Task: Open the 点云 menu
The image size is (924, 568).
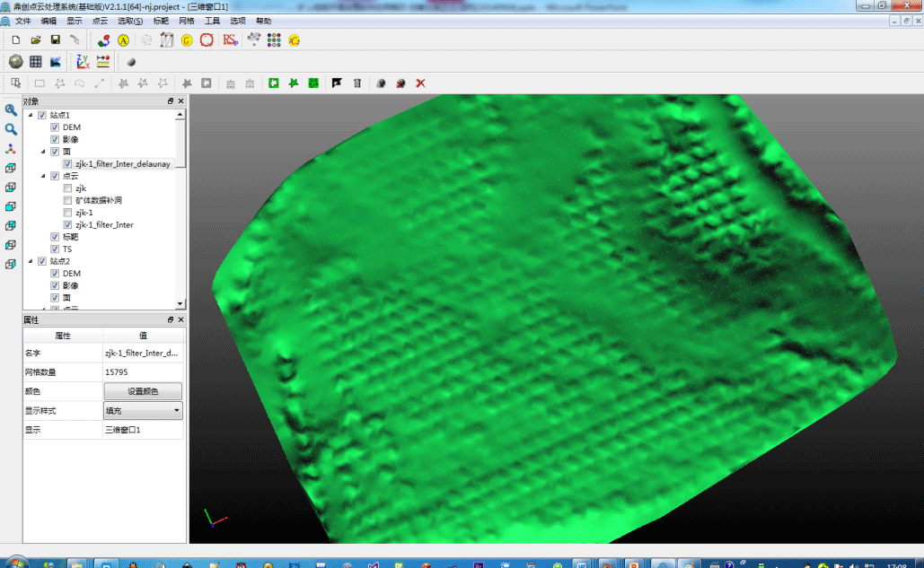Action: coord(100,21)
